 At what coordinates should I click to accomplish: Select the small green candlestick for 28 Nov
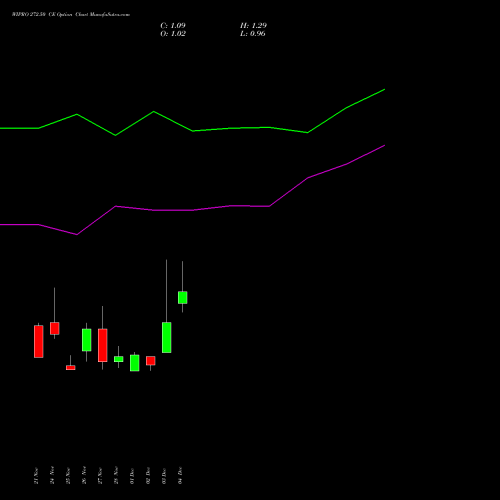tap(119, 359)
